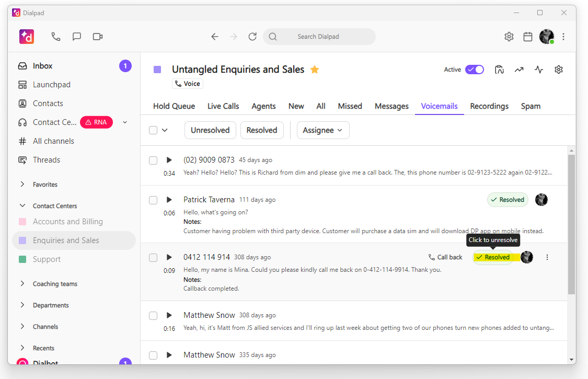Open the phone dialer icon
Screen dimensions: 588x379
(x=56, y=37)
